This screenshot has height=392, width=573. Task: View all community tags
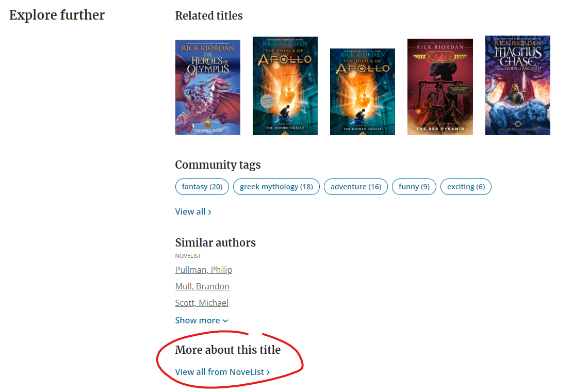click(x=190, y=211)
